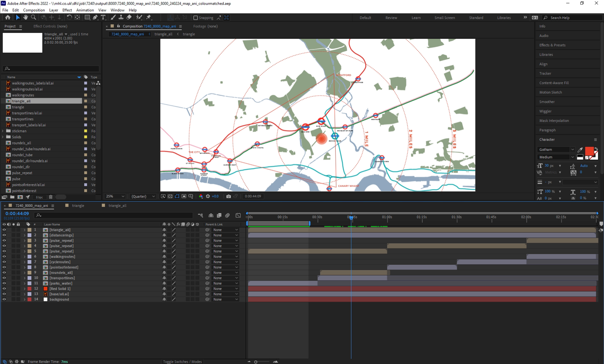Switch to triangle_all timeline tab
Screen dimensions: 604x364
coord(117,206)
